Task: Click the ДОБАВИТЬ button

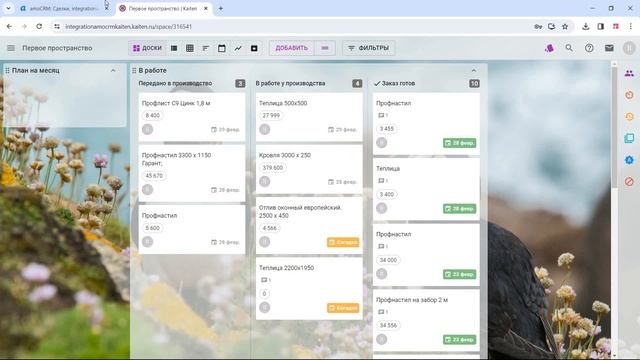Action: click(291, 48)
